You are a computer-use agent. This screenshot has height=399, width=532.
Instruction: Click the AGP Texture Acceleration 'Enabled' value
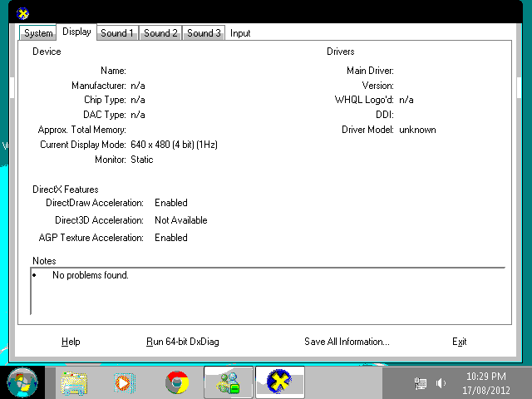171,238
